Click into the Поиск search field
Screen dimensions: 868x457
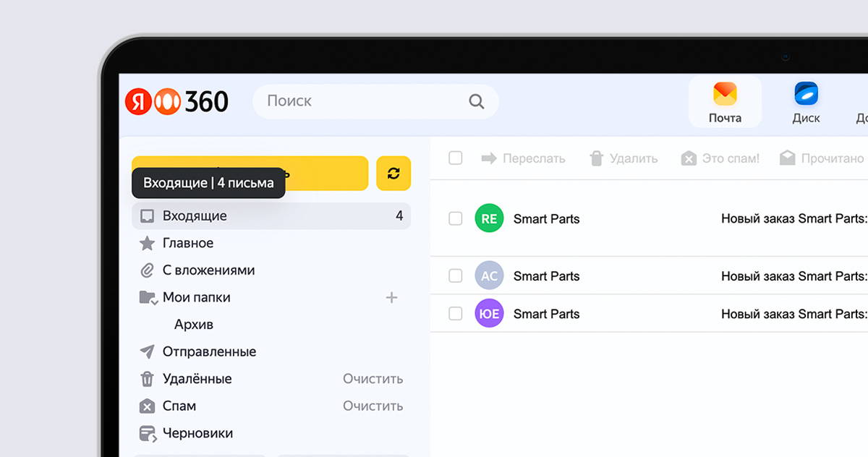click(362, 101)
